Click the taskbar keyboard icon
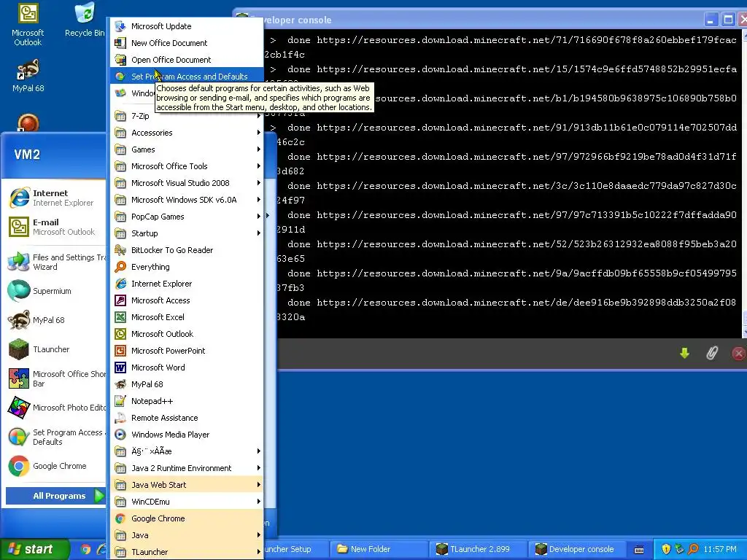Image resolution: width=747 pixels, height=560 pixels. click(x=639, y=550)
